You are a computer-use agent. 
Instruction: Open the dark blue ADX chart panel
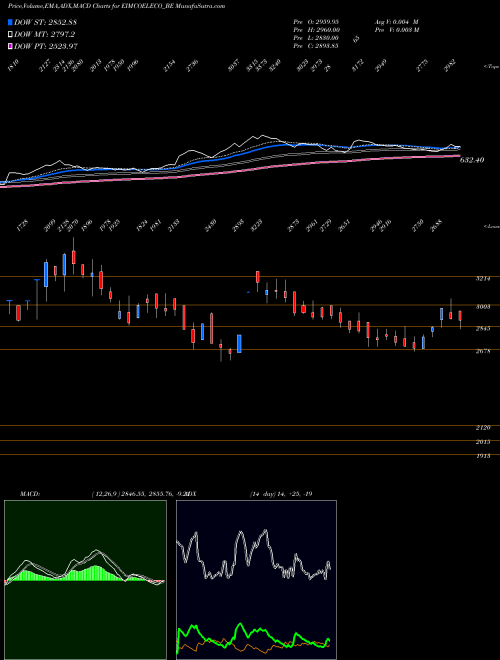click(256, 580)
